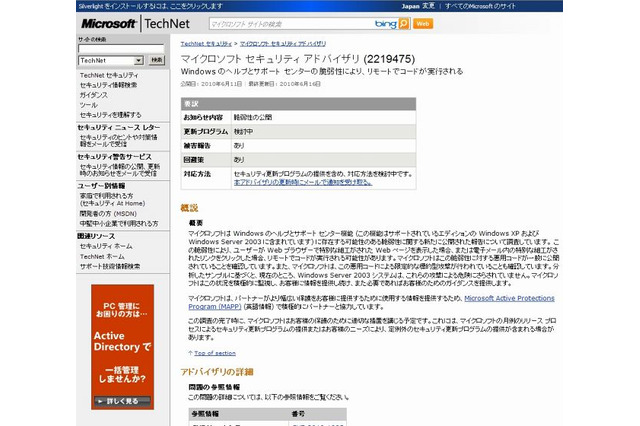Open セキュリティ ホーム sidebar link
The width and height of the screenshot is (640, 426).
(x=106, y=246)
